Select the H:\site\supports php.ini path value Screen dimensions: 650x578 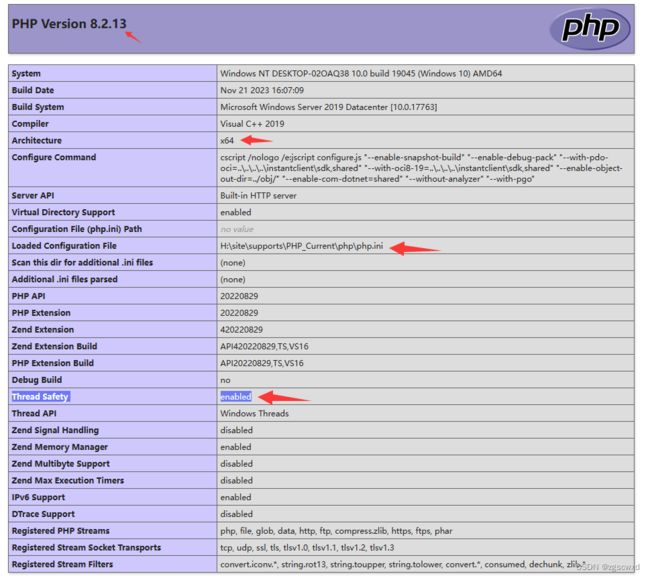point(301,245)
